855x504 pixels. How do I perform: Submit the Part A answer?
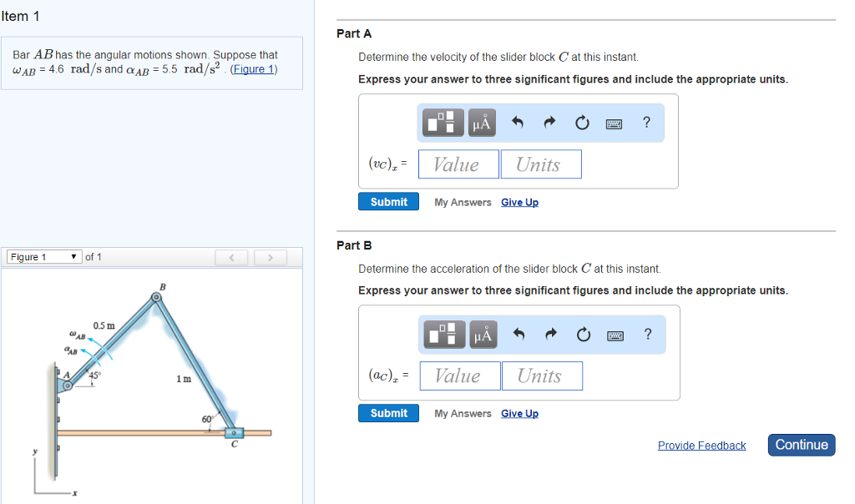388,201
